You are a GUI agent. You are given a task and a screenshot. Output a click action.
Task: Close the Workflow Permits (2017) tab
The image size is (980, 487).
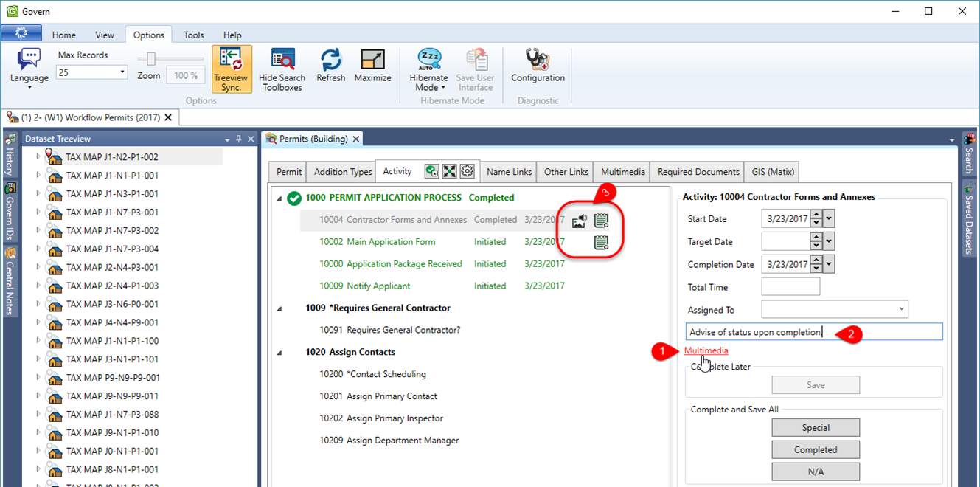tap(168, 117)
